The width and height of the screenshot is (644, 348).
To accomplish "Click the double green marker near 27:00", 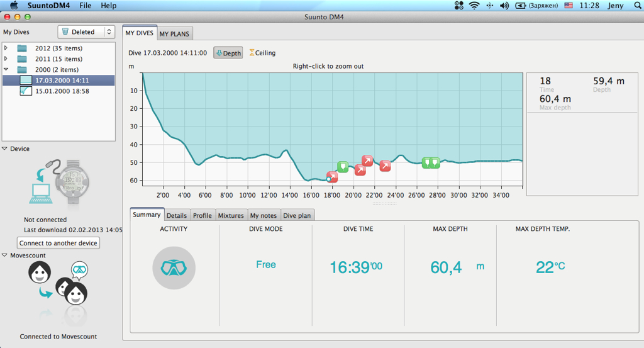I will [431, 162].
